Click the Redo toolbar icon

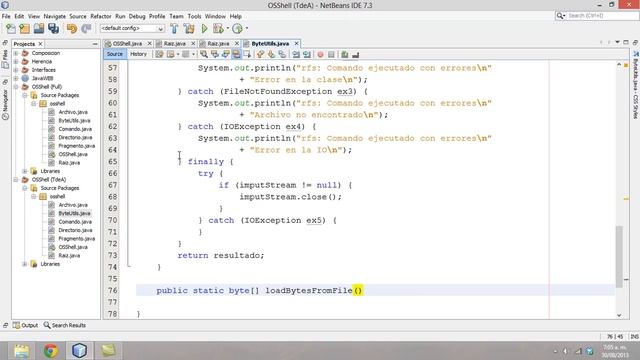86,29
